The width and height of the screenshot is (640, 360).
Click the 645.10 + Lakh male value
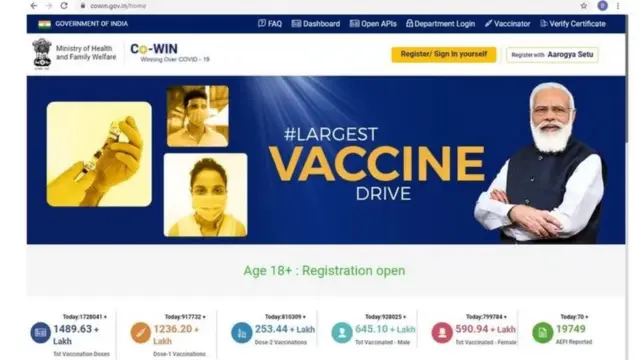385,329
